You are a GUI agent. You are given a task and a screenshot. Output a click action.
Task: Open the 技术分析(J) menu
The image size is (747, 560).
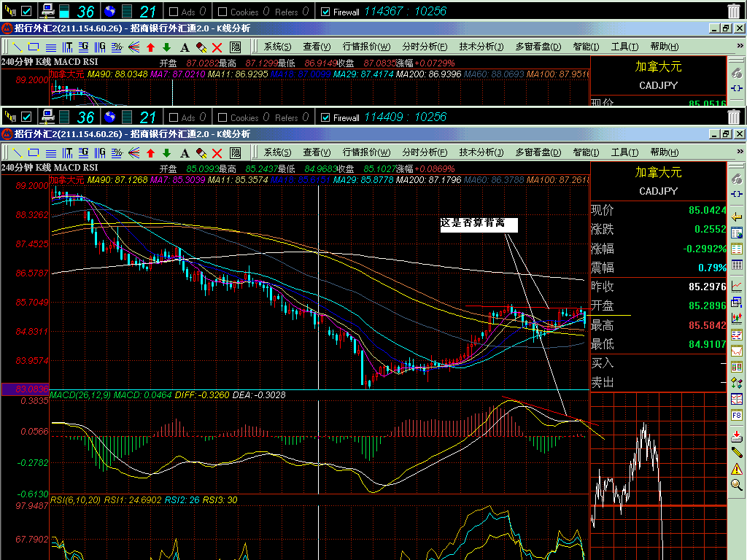(481, 152)
